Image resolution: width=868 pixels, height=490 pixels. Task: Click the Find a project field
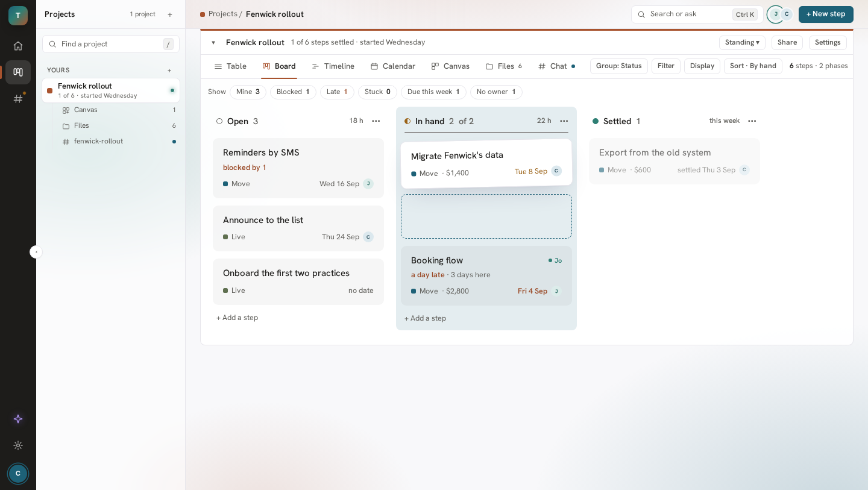(x=111, y=44)
